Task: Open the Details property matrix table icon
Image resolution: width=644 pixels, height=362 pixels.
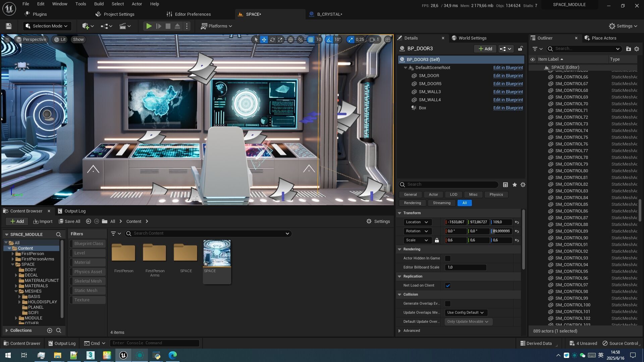Action: click(x=505, y=185)
